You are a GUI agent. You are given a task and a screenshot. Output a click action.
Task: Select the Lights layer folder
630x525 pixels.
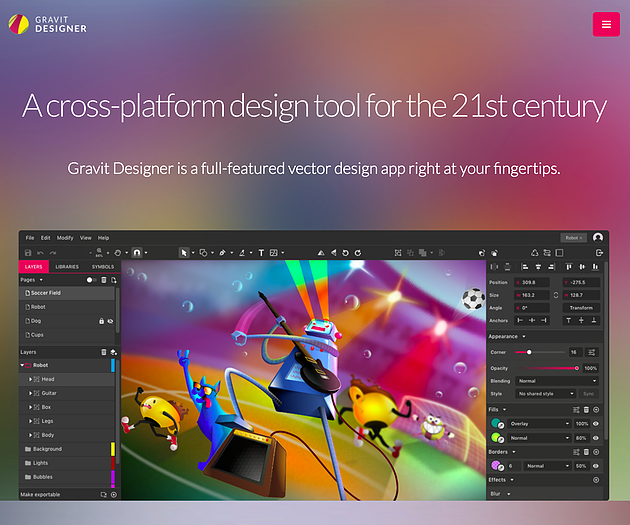pyautogui.click(x=67, y=463)
